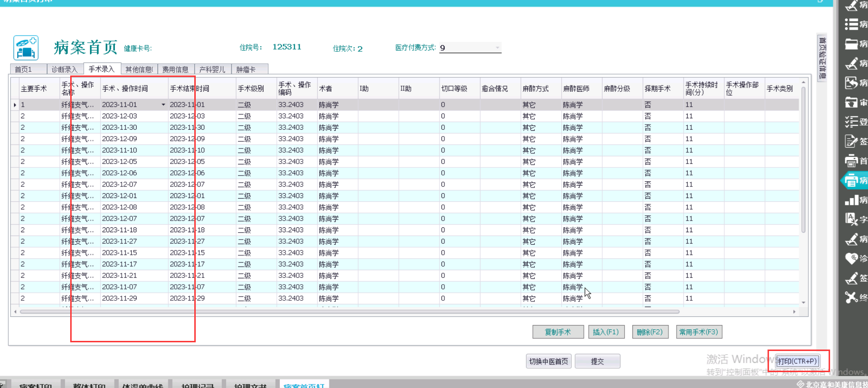Open the vertical 首页验证信息 side tab

822,58
